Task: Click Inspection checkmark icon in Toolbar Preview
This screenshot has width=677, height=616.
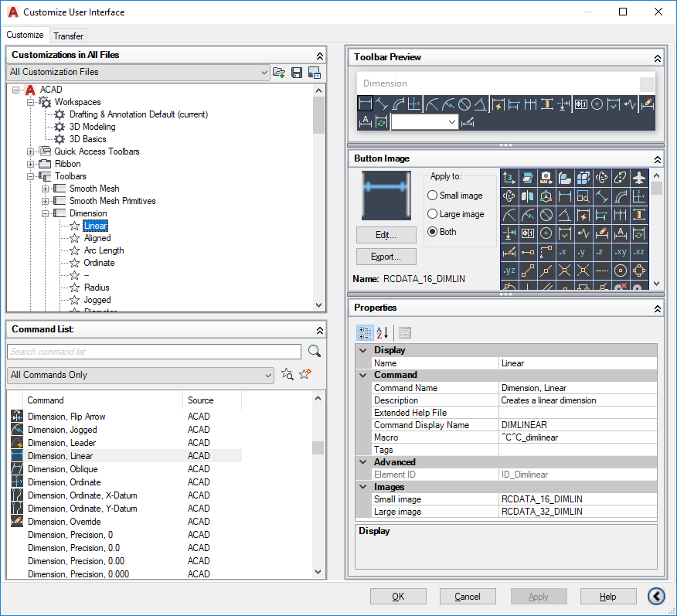Action: tap(613, 104)
